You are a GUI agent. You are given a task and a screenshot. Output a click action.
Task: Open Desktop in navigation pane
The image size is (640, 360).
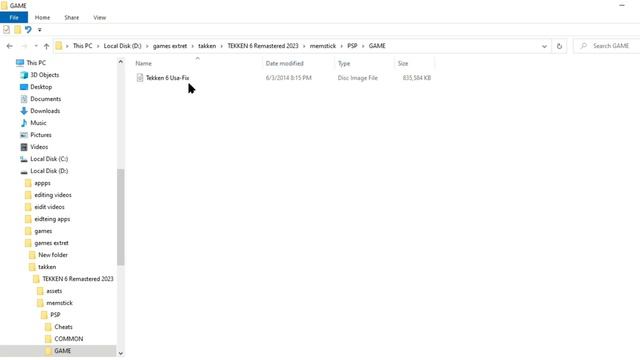41,87
